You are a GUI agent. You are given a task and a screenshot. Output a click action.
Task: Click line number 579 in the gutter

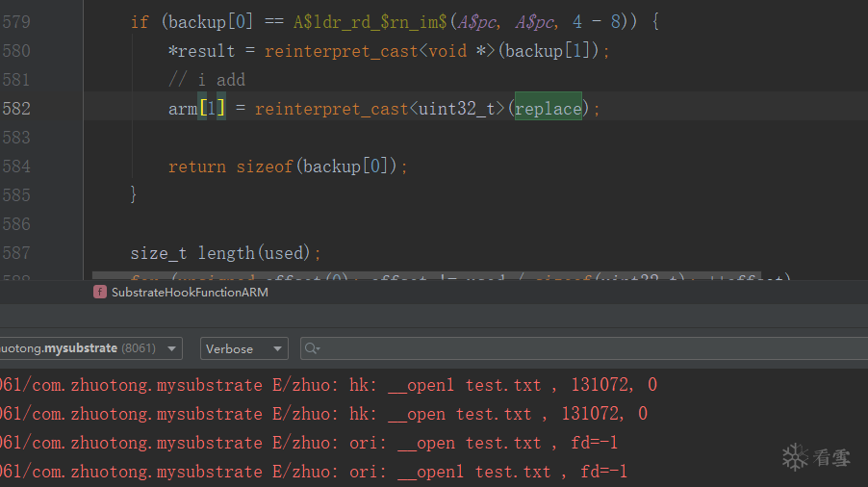16,22
